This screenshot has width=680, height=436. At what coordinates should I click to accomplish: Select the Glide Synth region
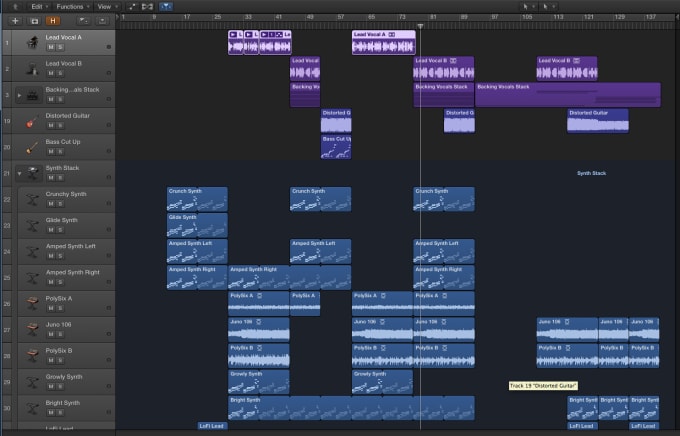(x=197, y=225)
